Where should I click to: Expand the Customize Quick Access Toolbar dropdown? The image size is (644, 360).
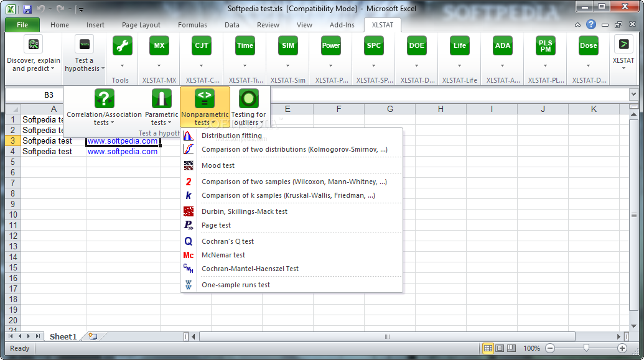click(x=80, y=9)
